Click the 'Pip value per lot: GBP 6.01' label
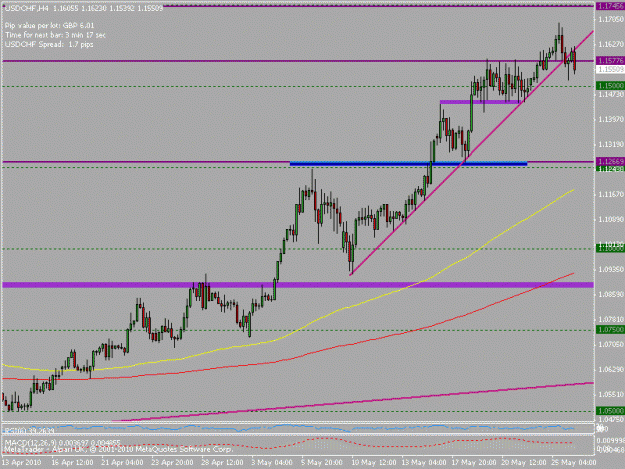 click(49, 26)
